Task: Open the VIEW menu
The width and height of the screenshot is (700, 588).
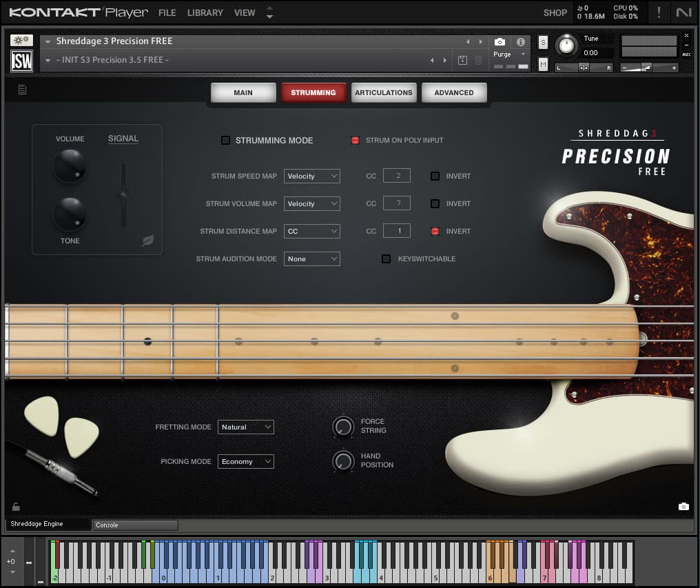Action: click(x=245, y=12)
